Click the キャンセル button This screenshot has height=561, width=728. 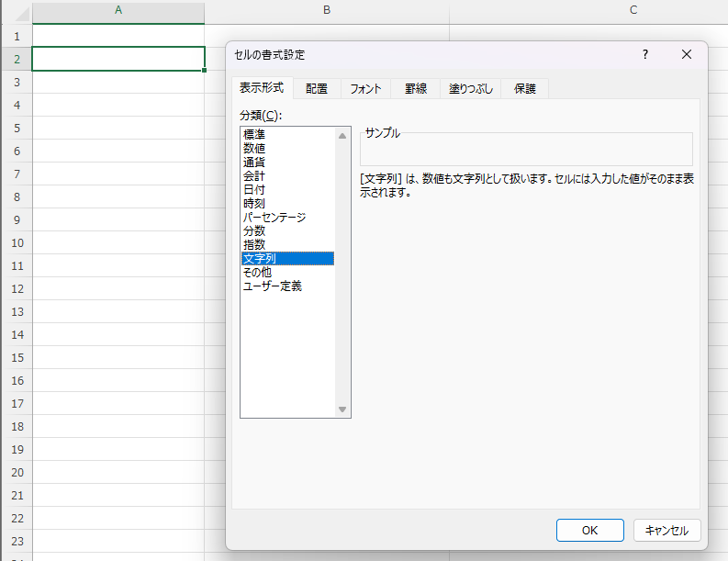tap(666, 531)
